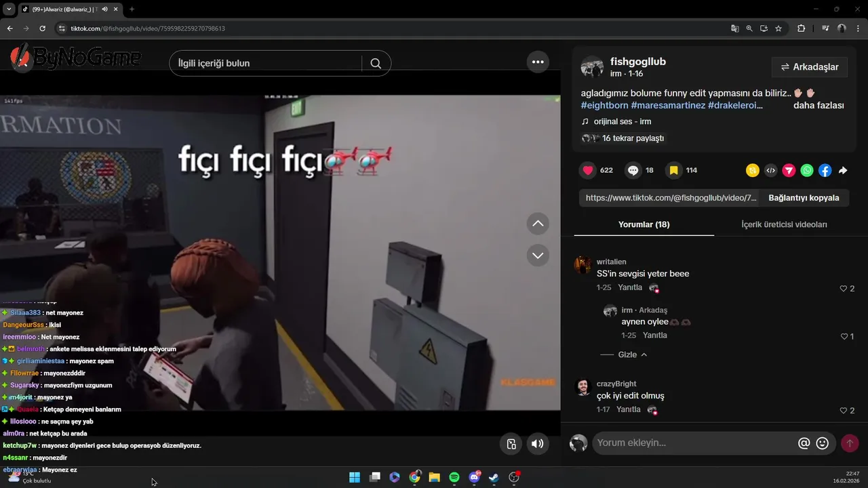
Task: Like crazyBright's comment
Action: (844, 411)
